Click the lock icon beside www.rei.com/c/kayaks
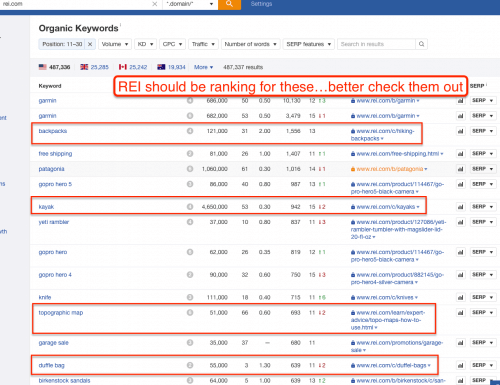Image resolution: width=500 pixels, height=385 pixels. pos(353,207)
